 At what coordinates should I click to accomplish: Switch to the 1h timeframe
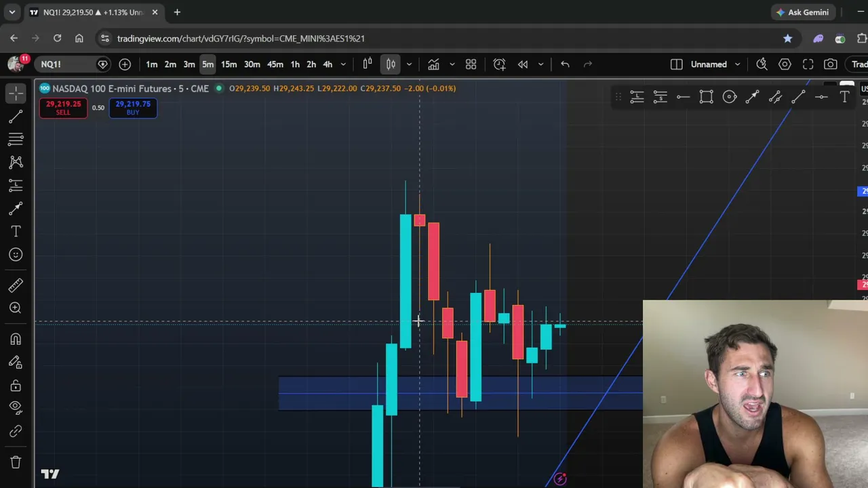point(295,64)
